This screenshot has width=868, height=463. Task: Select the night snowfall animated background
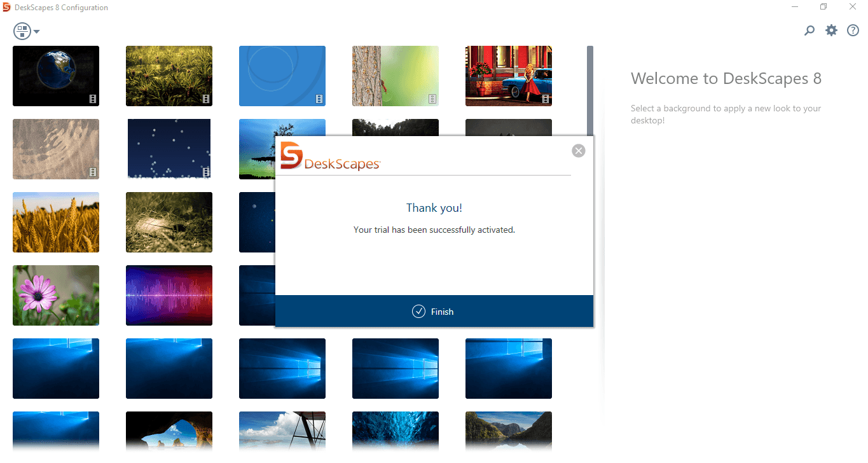(169, 149)
